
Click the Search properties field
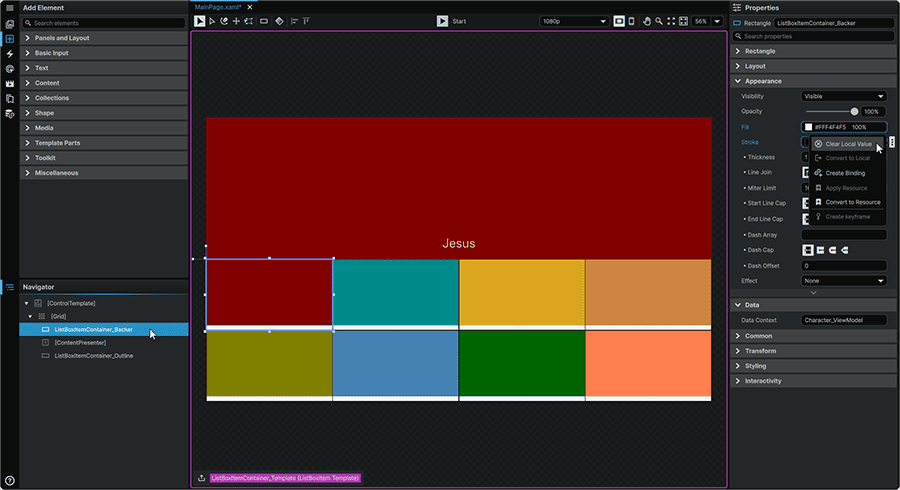coord(813,36)
